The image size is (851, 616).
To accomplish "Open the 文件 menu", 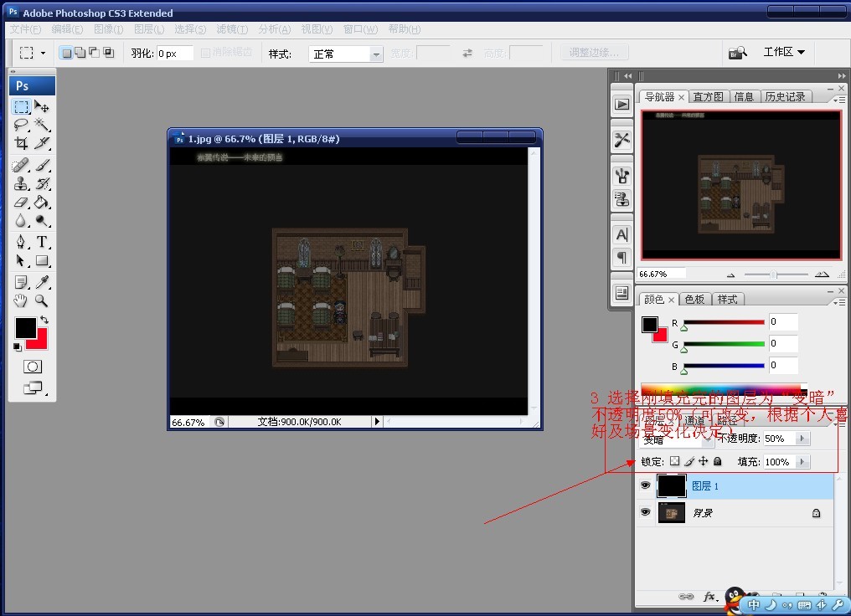I will point(25,29).
